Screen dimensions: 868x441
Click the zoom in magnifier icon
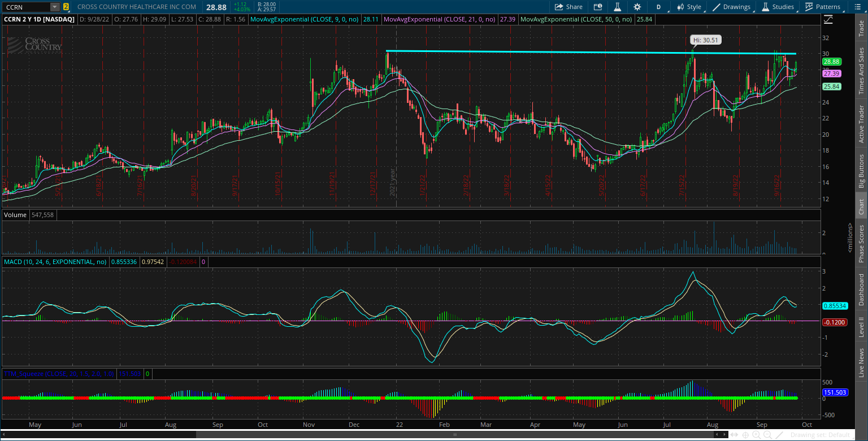[756, 435]
